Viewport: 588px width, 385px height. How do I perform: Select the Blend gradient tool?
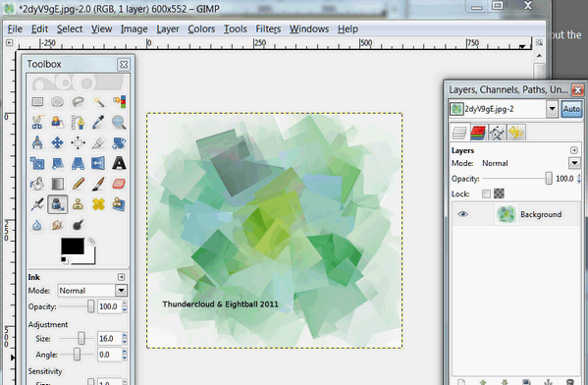click(57, 184)
